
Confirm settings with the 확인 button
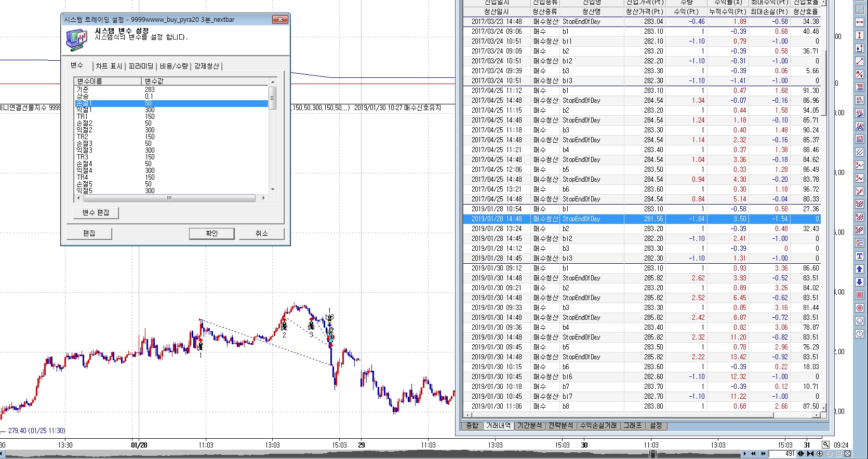tap(212, 233)
